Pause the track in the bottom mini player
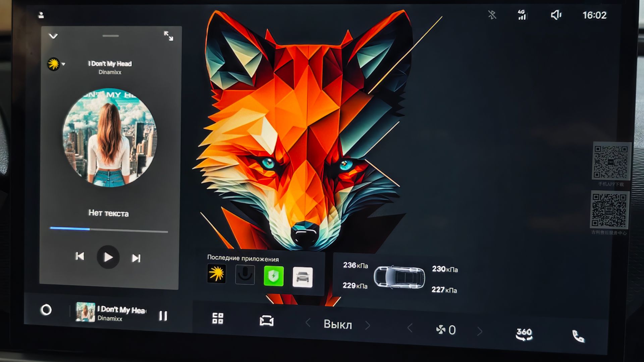Image resolution: width=644 pixels, height=362 pixels. coord(163,316)
